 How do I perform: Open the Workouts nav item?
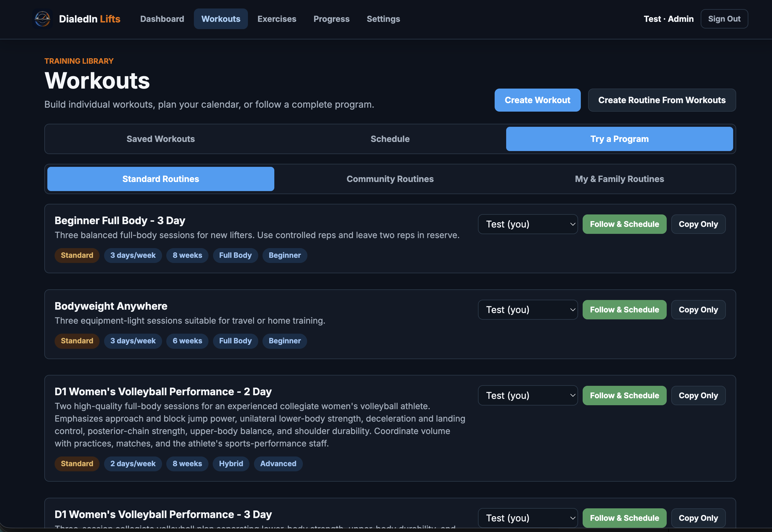(221, 19)
